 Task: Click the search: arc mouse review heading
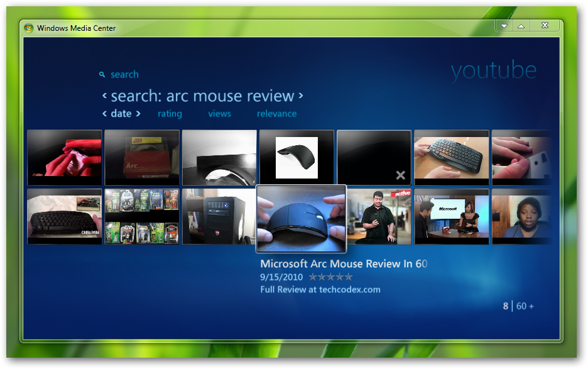[x=202, y=96]
